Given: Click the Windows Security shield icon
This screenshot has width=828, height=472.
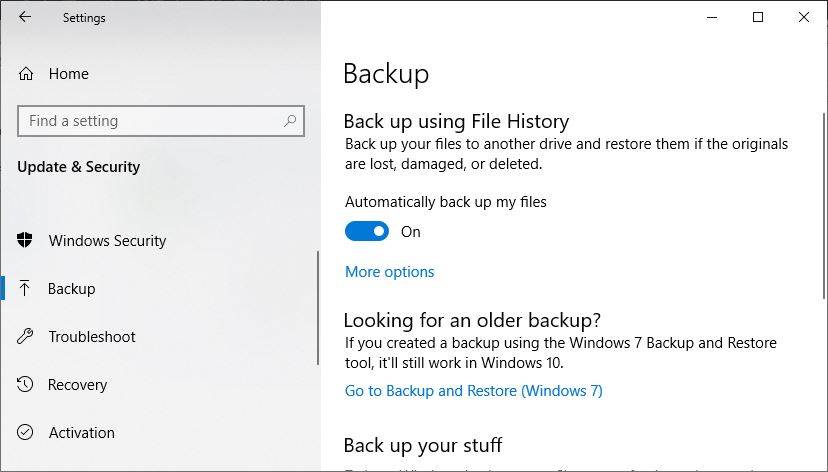Looking at the screenshot, I should (x=25, y=240).
